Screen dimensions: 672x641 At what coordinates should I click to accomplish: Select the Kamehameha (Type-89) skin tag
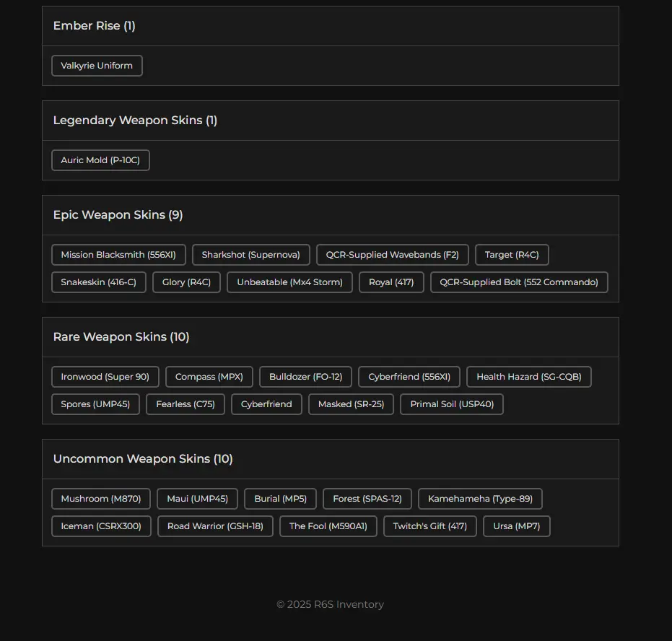pyautogui.click(x=480, y=499)
